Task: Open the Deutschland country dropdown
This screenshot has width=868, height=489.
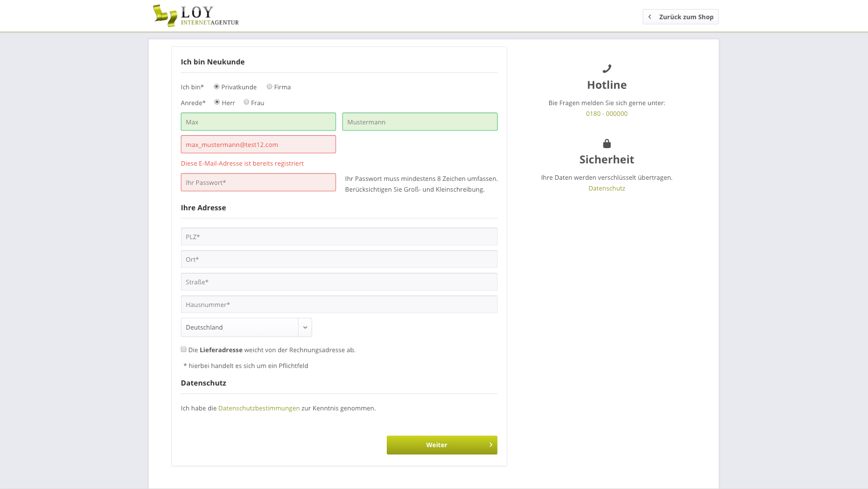Action: pos(247,327)
